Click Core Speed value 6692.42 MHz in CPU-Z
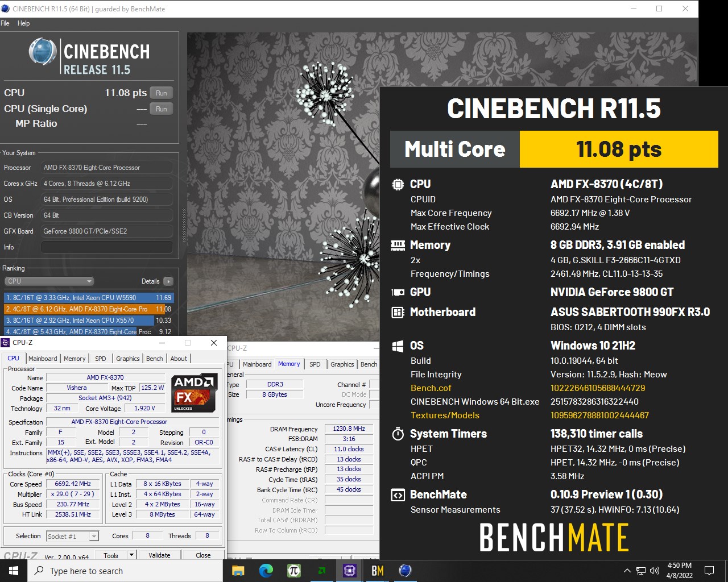 [x=73, y=484]
